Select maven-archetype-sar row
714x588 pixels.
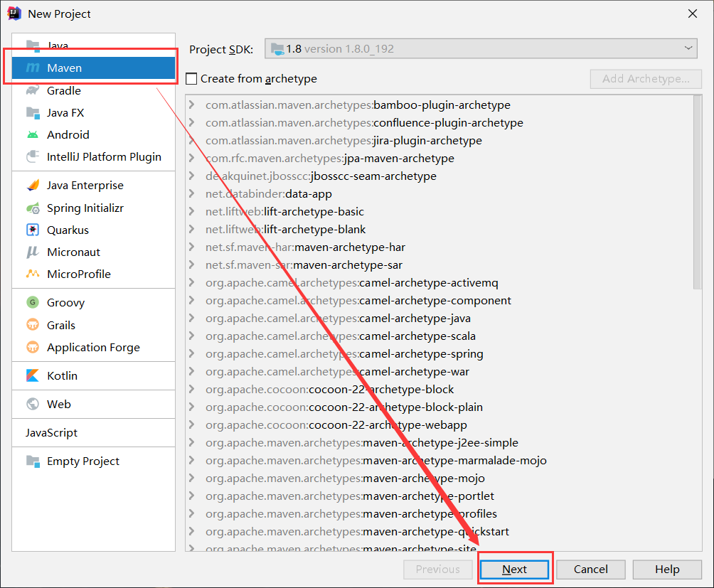point(439,264)
